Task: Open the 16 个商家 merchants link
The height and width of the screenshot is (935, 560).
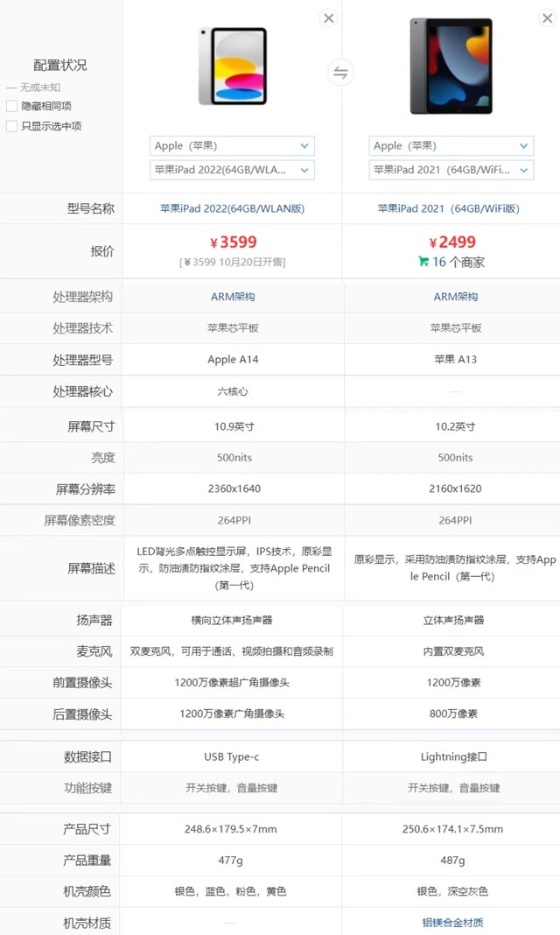Action: [x=458, y=262]
